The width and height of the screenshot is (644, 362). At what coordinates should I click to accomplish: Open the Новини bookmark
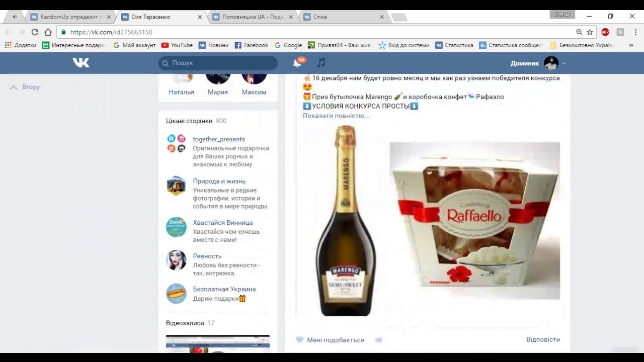coord(214,45)
